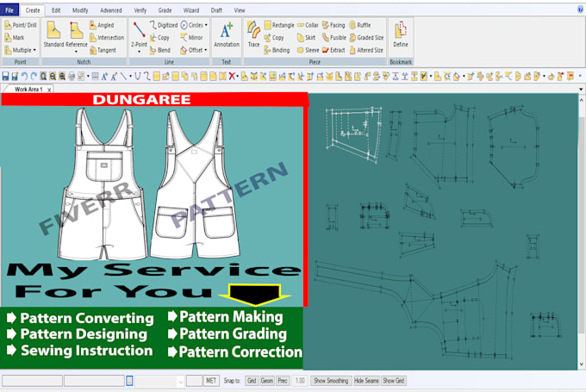Click the Hide Seams button
Image resolution: width=586 pixels, height=392 pixels.
click(x=366, y=381)
